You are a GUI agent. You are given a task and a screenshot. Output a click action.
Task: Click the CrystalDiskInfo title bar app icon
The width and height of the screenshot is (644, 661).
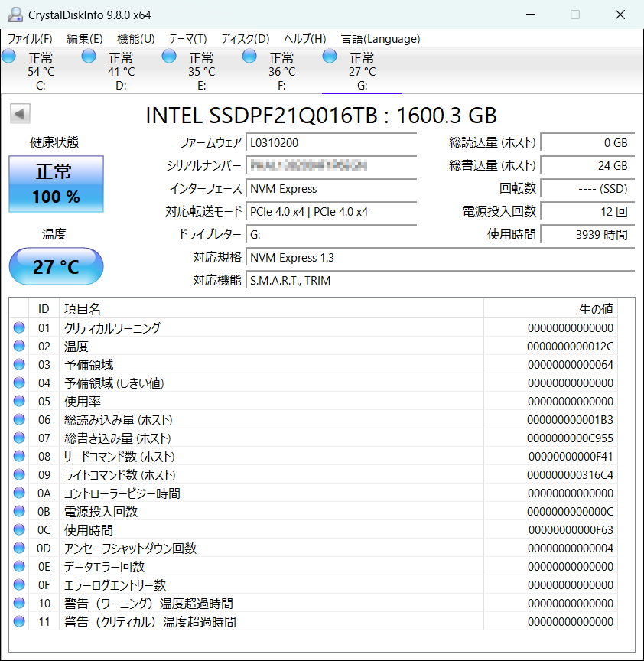coord(15,15)
